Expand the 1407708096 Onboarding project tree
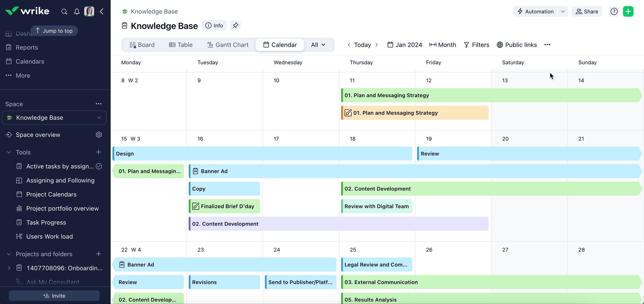644x304 pixels. [x=9, y=268]
